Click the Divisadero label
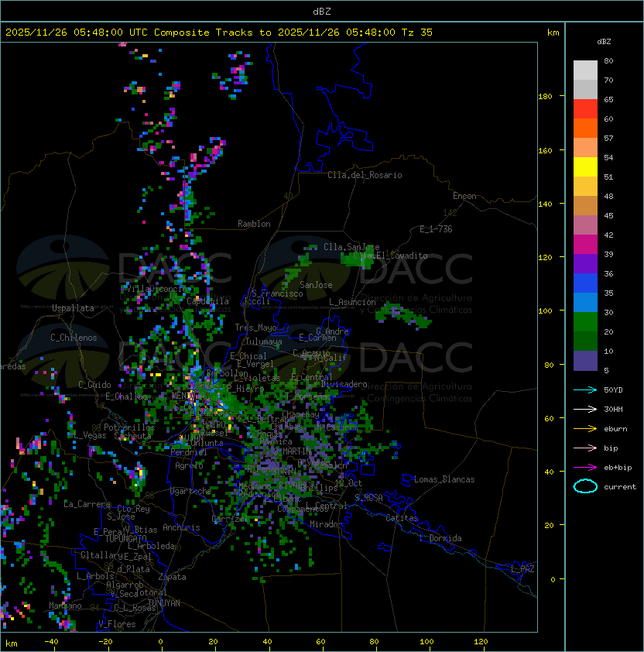 coord(344,384)
